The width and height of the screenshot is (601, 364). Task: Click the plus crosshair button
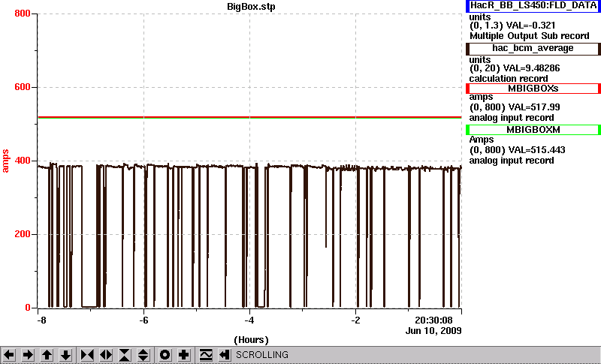tap(183, 355)
